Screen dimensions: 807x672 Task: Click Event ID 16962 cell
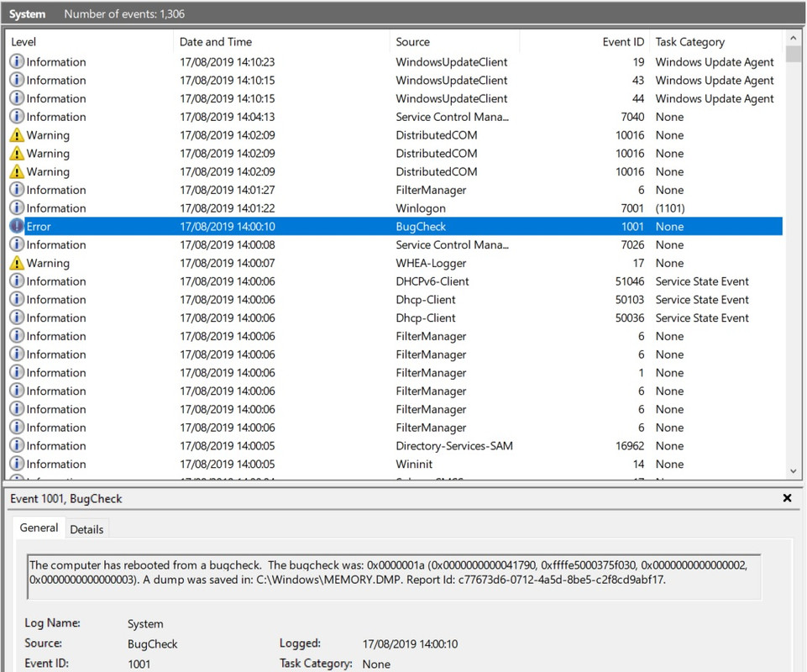(x=630, y=445)
